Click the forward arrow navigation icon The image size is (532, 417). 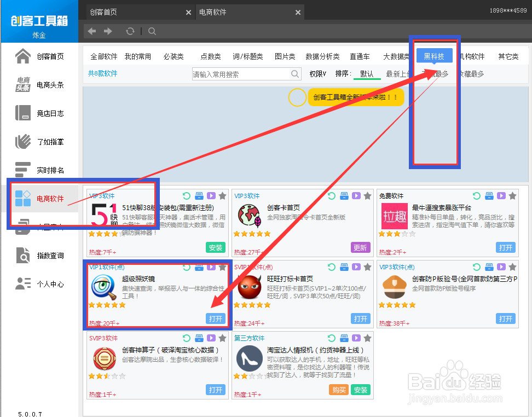108,31
